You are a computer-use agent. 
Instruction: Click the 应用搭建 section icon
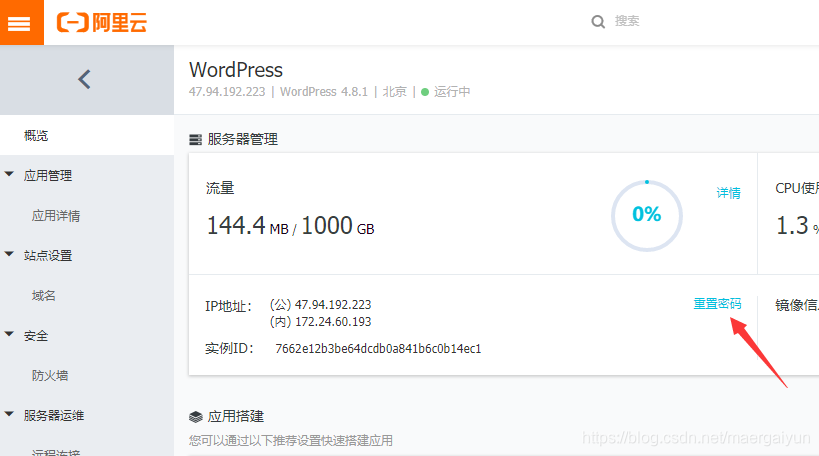(x=195, y=416)
